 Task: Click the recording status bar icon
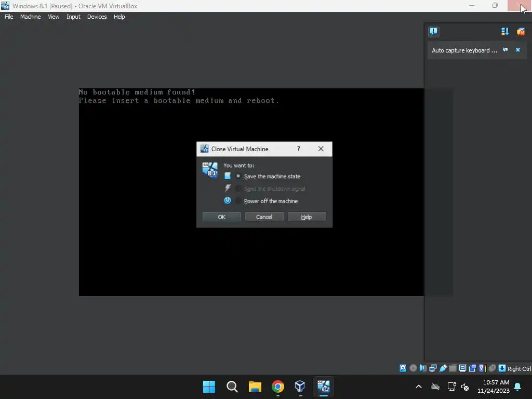pos(472,368)
